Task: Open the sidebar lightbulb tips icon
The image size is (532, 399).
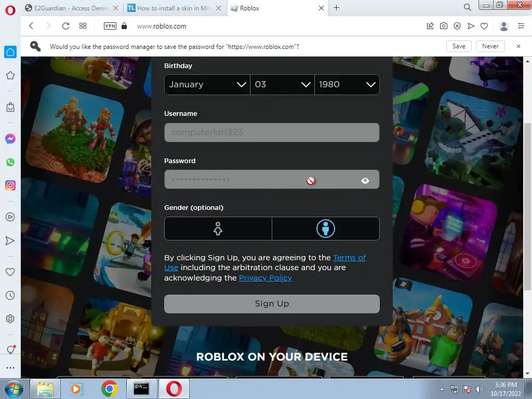Action: (10, 350)
